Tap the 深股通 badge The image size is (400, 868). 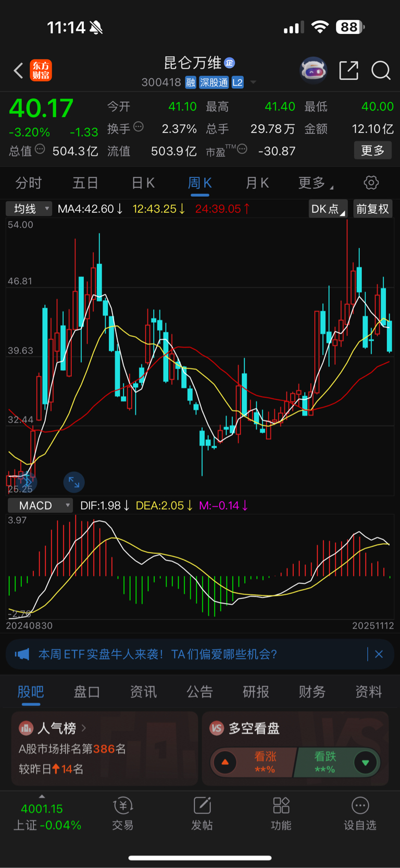[214, 82]
